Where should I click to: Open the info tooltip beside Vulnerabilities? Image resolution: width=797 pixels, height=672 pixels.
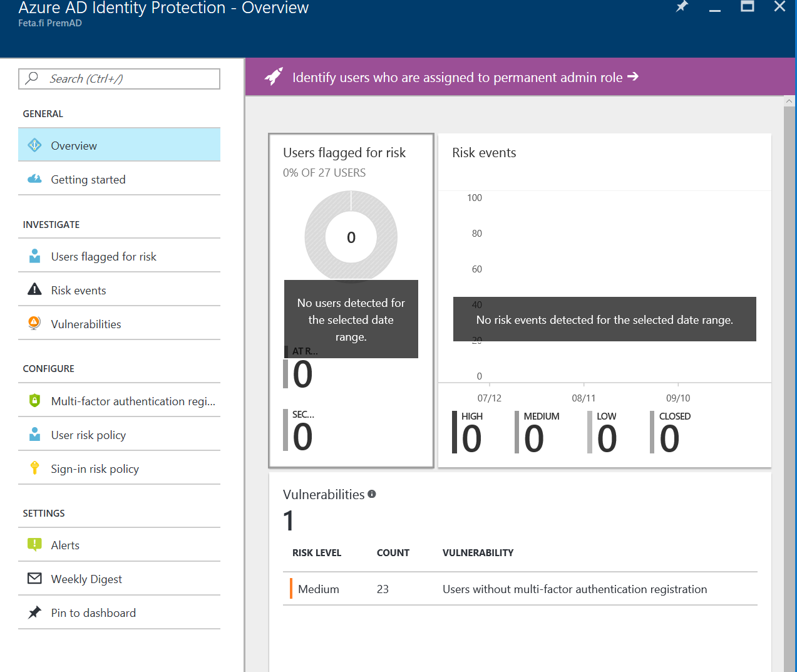coord(372,494)
